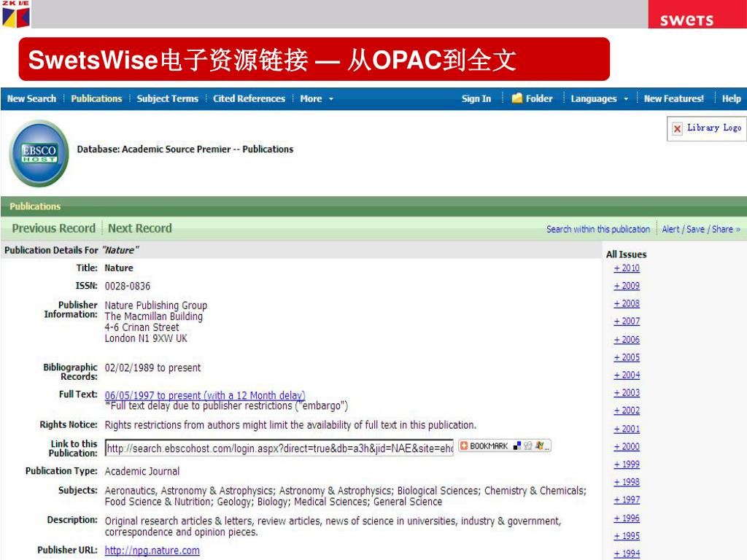747x560 pixels.
Task: Open the Languages dropdown
Action: (x=600, y=98)
